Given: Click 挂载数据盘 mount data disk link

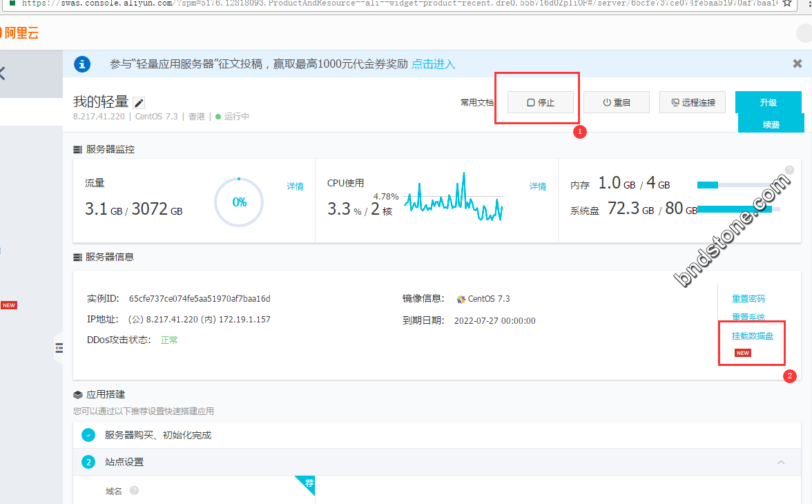Looking at the screenshot, I should tap(753, 336).
